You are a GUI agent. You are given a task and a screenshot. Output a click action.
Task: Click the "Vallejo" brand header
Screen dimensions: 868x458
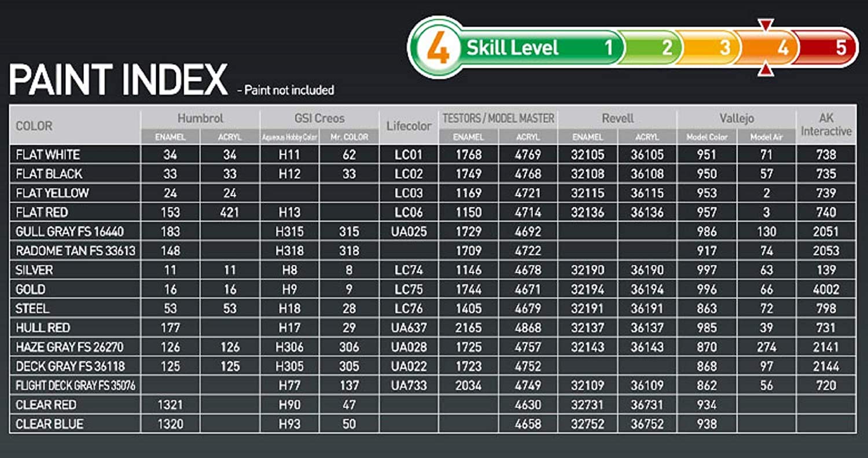(737, 118)
